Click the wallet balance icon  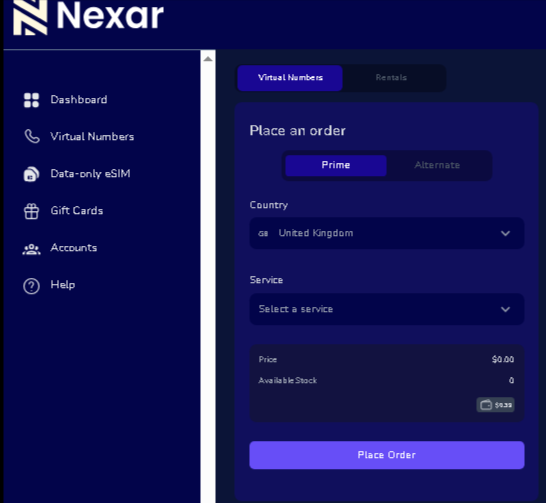486,405
